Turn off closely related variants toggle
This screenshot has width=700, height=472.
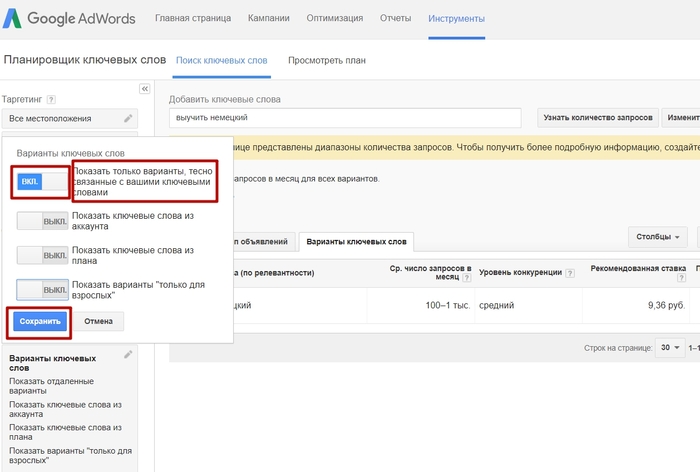click(x=42, y=181)
